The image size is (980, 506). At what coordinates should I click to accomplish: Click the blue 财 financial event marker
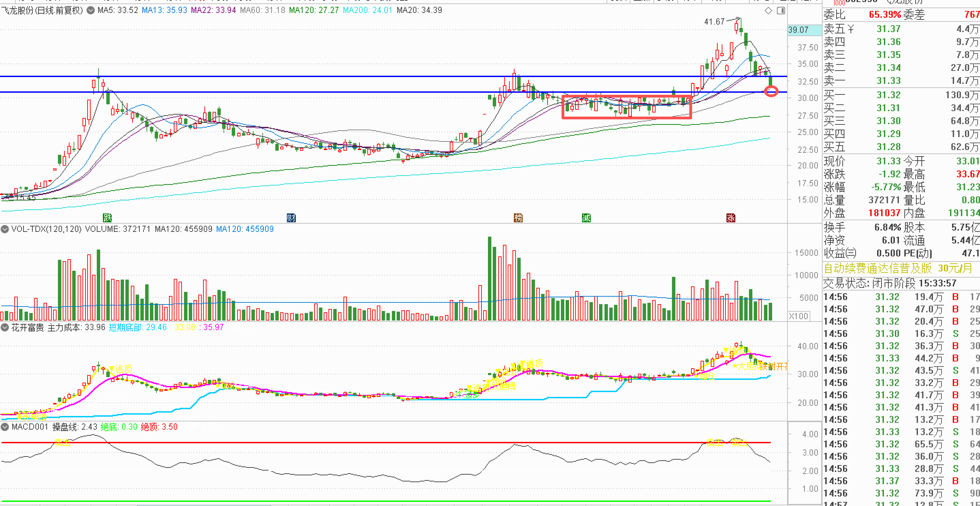(291, 218)
